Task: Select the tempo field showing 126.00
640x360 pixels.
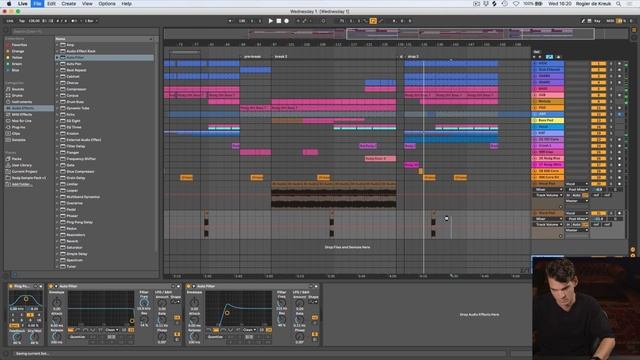Action: tap(34, 21)
